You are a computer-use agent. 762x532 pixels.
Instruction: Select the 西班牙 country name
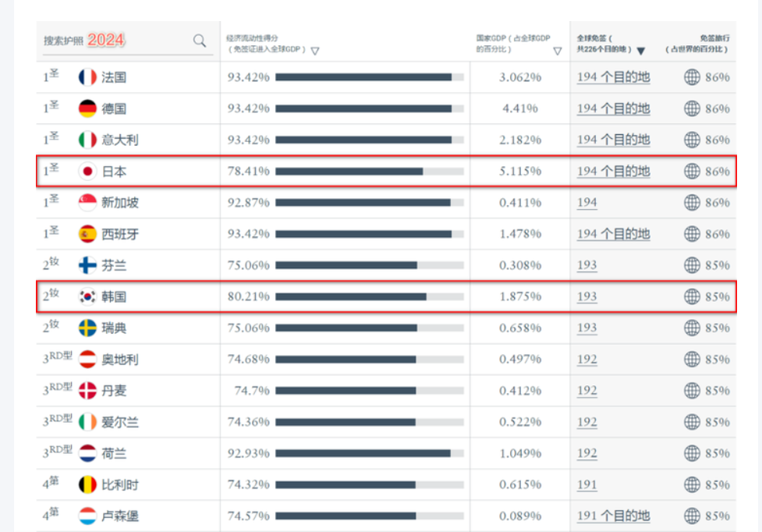point(120,234)
